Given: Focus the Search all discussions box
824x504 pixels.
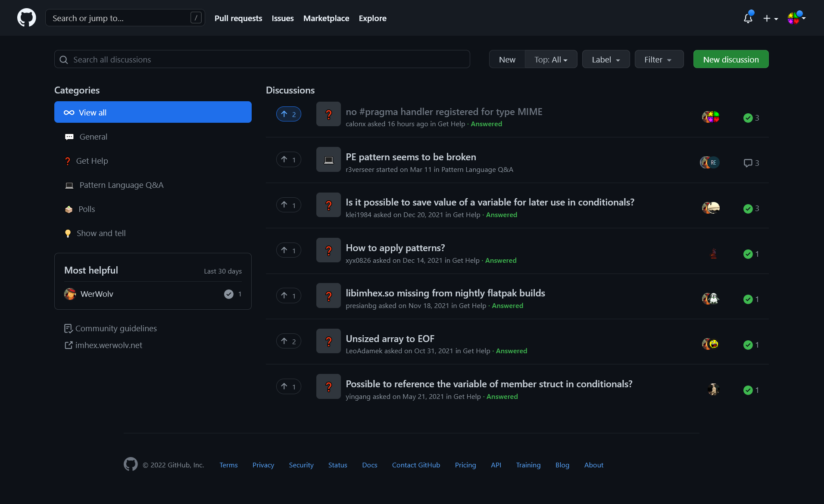Looking at the screenshot, I should click(262, 59).
